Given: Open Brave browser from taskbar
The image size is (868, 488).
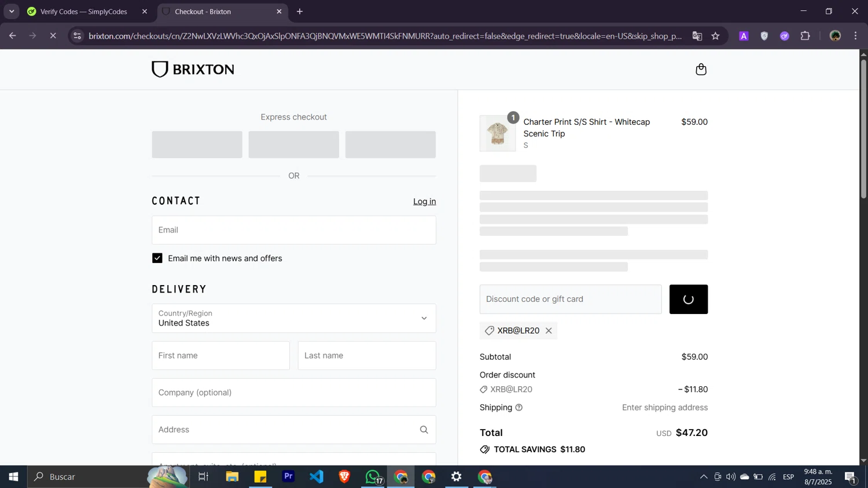Looking at the screenshot, I should tap(344, 477).
